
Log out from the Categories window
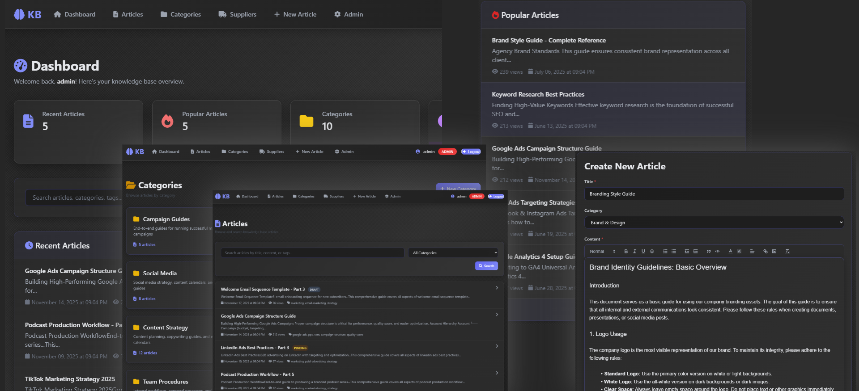[471, 151]
